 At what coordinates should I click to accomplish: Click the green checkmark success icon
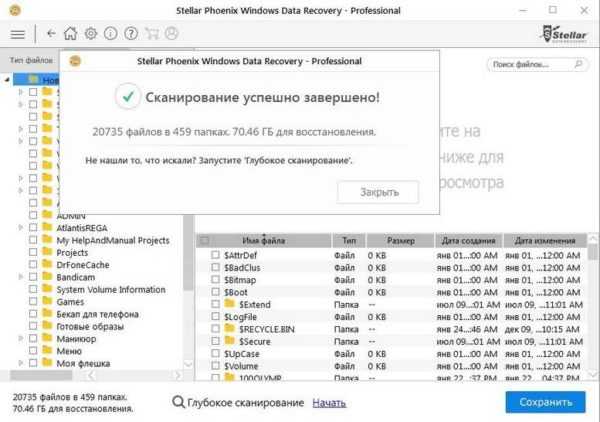pyautogui.click(x=128, y=97)
